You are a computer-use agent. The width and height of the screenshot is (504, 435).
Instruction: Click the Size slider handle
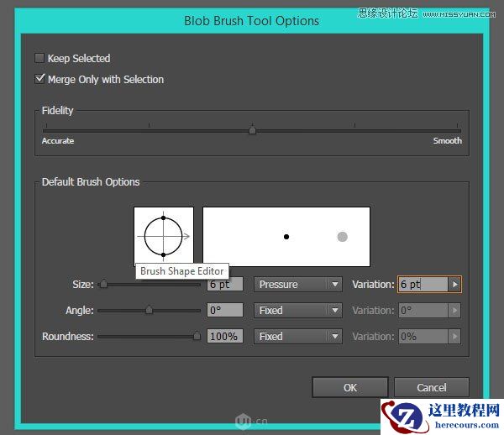103,284
